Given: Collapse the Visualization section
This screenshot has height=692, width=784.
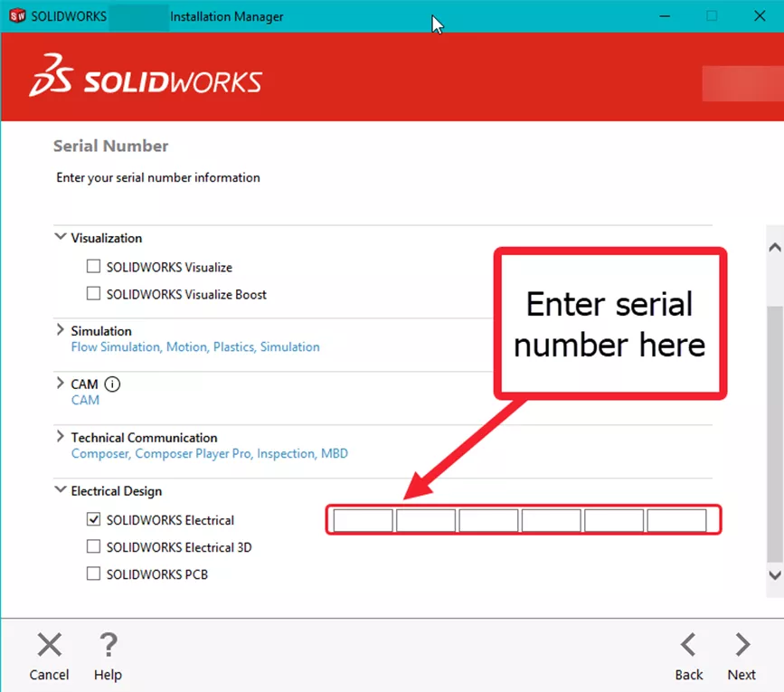Looking at the screenshot, I should click(x=60, y=236).
